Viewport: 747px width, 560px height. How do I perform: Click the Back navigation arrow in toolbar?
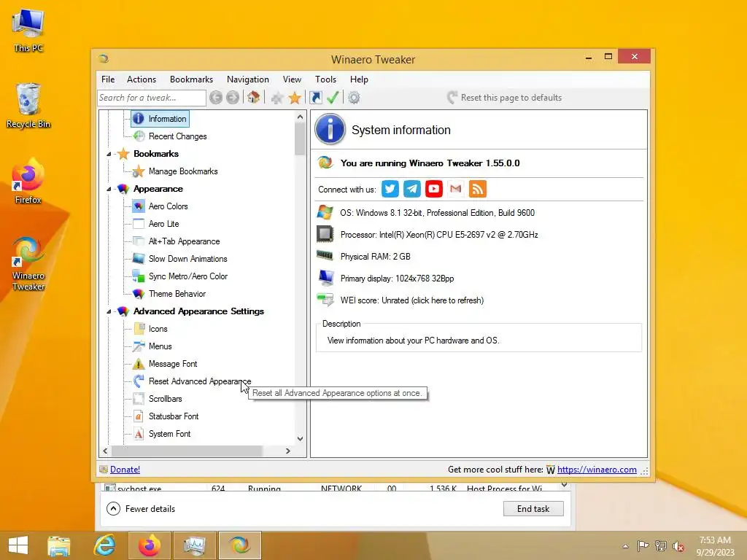click(x=216, y=98)
